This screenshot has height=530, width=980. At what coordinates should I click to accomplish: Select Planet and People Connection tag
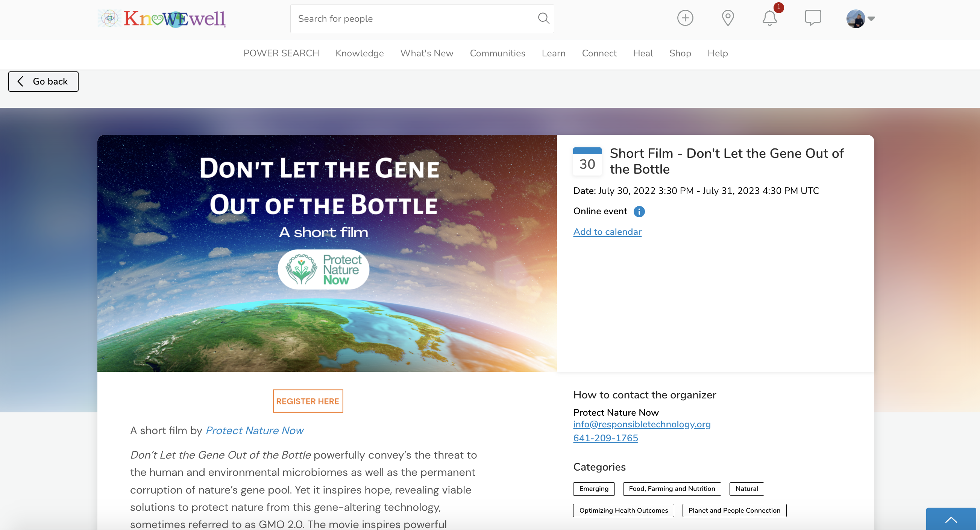734,510
